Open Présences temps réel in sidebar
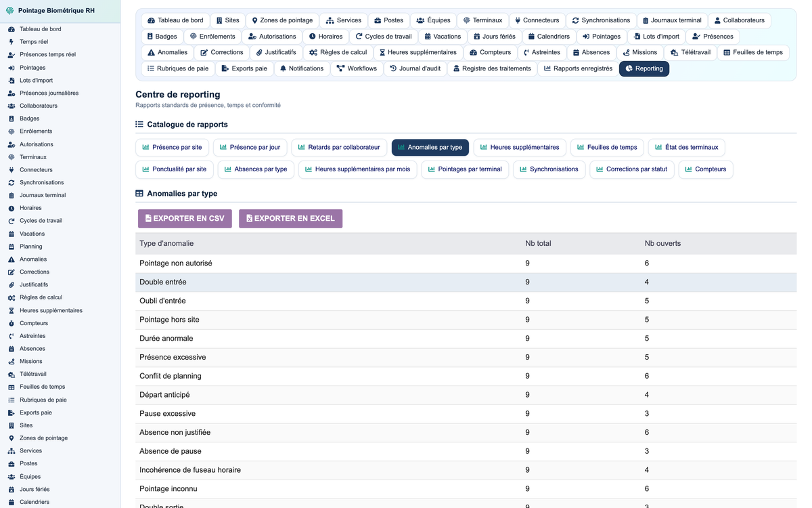Viewport: 812px width, 508px height. (x=60, y=55)
